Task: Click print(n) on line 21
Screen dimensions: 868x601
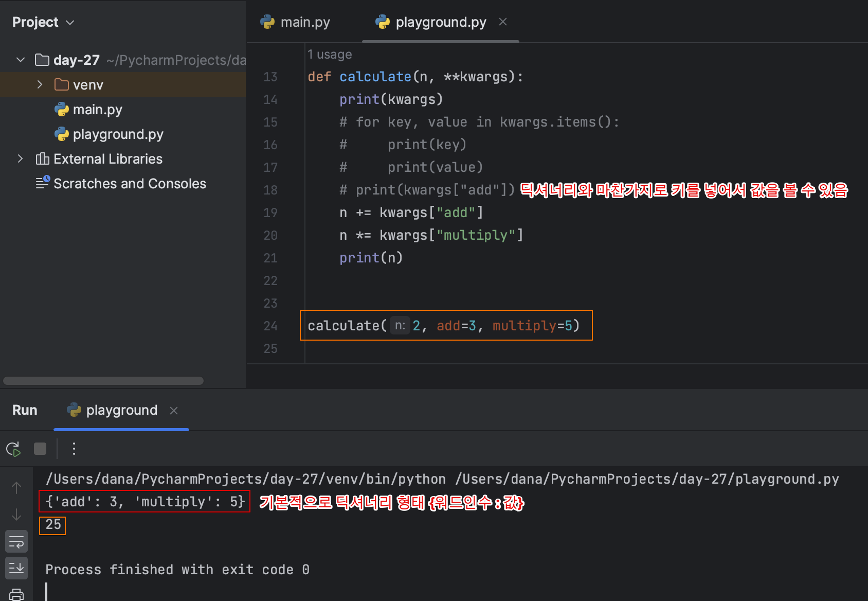Action: click(x=371, y=258)
